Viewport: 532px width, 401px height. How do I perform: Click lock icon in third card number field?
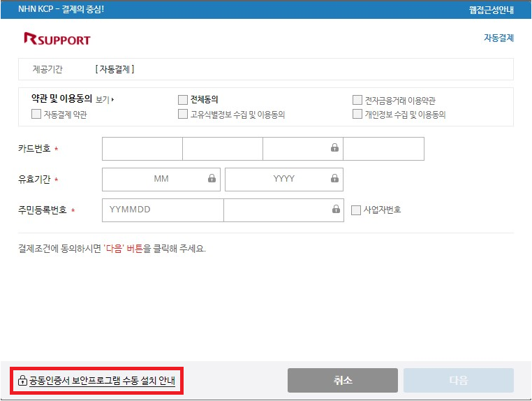335,147
